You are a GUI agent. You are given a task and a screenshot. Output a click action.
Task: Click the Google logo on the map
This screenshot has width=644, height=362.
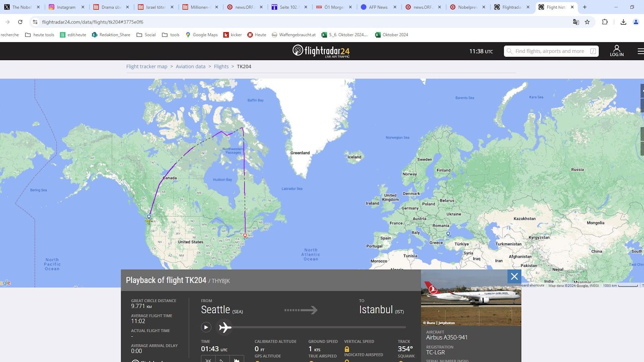click(5, 283)
